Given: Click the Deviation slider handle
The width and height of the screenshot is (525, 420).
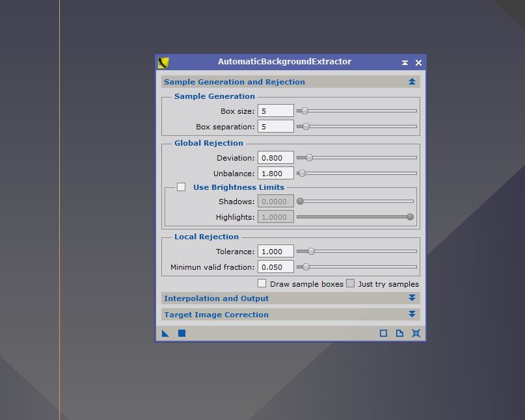Looking at the screenshot, I should coord(310,157).
